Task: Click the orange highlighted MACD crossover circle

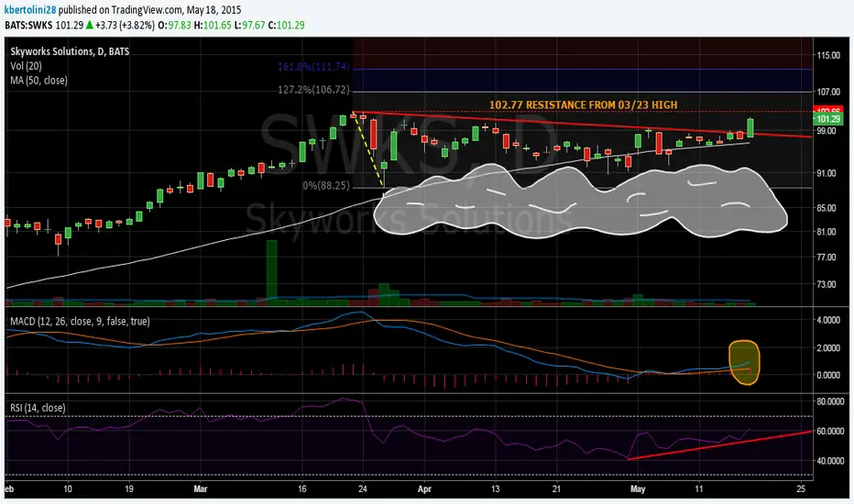Action: pos(744,362)
